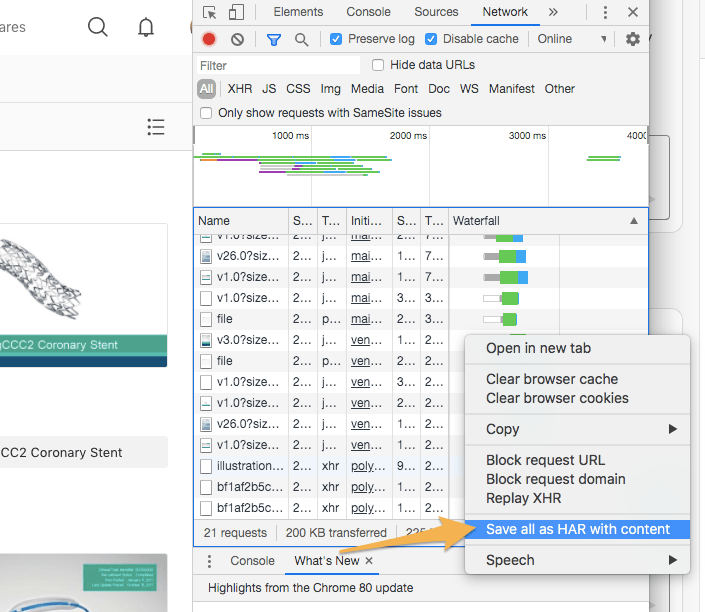Close the DevTools panel with X
705x612 pixels.
coord(633,12)
